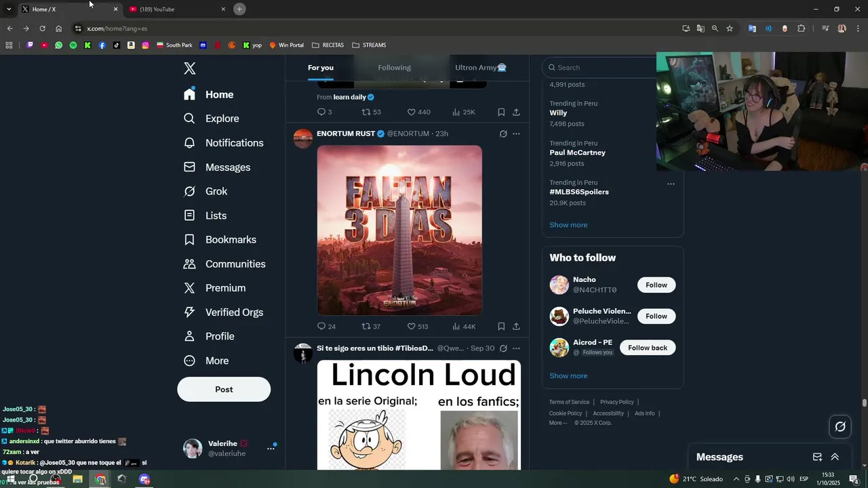Viewport: 868px width, 488px height.
Task: Expand the Messages drawer
Action: click(835, 457)
